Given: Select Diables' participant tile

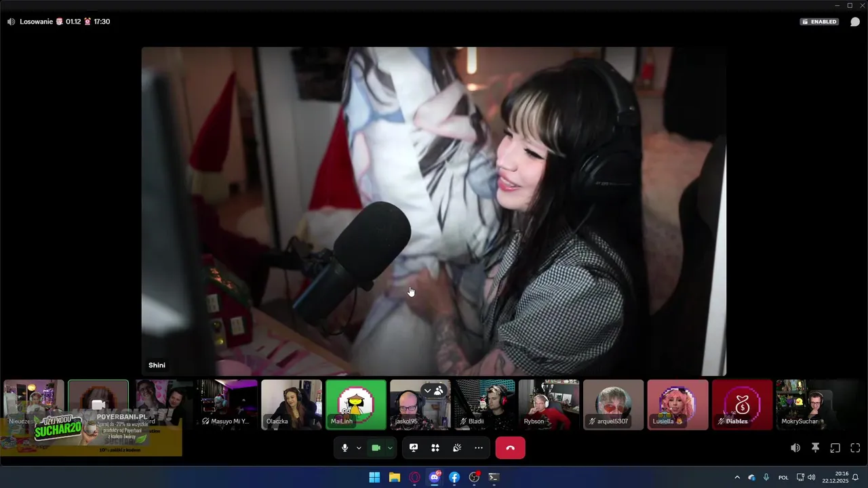Looking at the screenshot, I should [x=743, y=405].
